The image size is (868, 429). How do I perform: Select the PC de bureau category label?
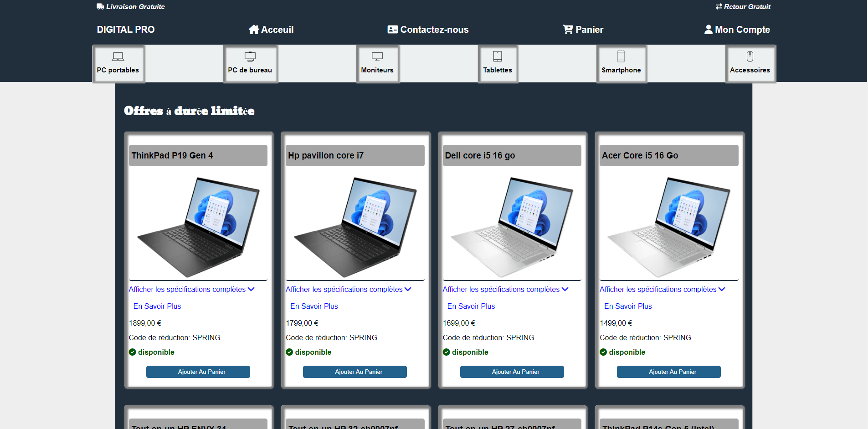coord(250,70)
